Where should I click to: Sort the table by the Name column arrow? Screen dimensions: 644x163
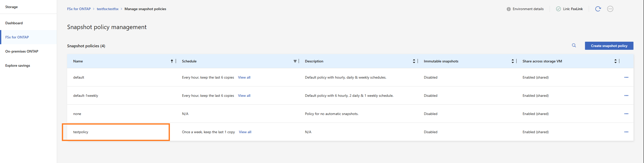click(x=172, y=61)
